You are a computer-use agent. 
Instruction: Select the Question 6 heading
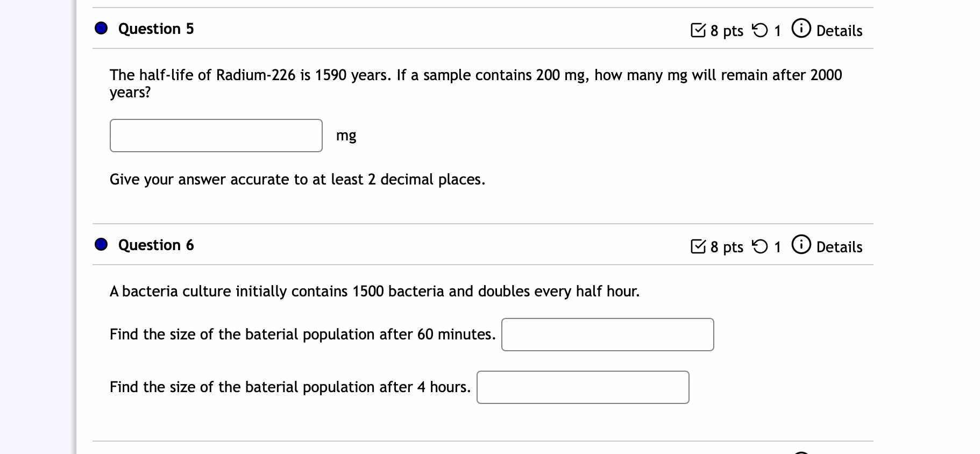click(156, 245)
